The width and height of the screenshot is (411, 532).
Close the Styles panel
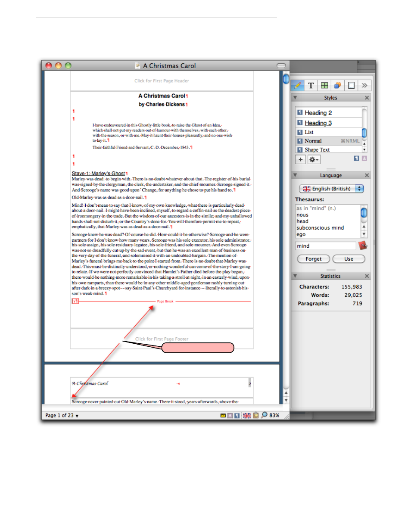point(367,98)
